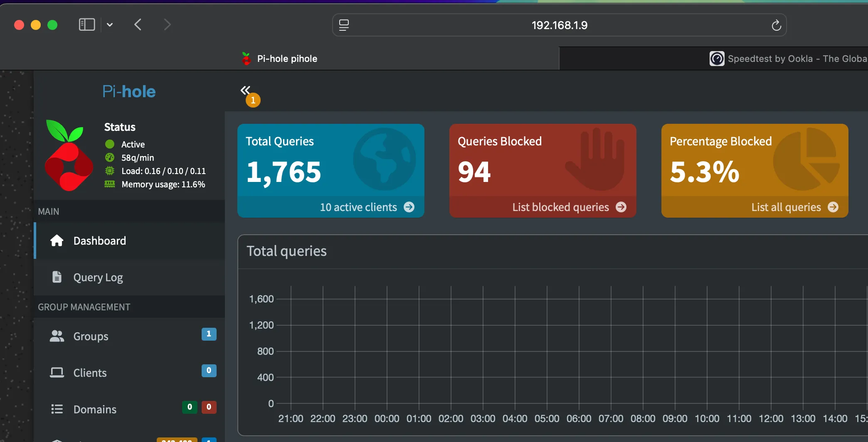Expand the sidebar options dropdown chevron
Screen dimensions: 868x442
click(x=110, y=25)
